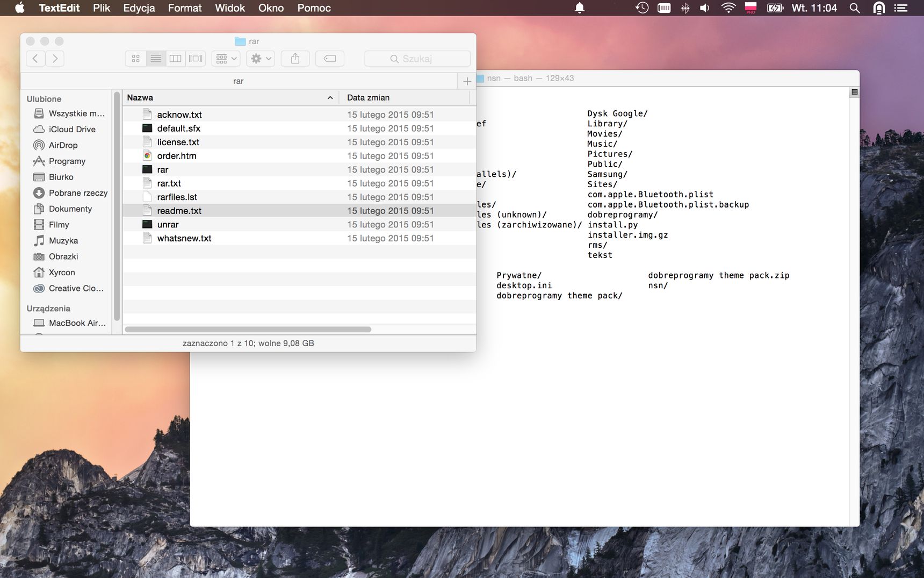Open the Widok menu
Viewport: 924px width, 578px height.
(x=230, y=8)
